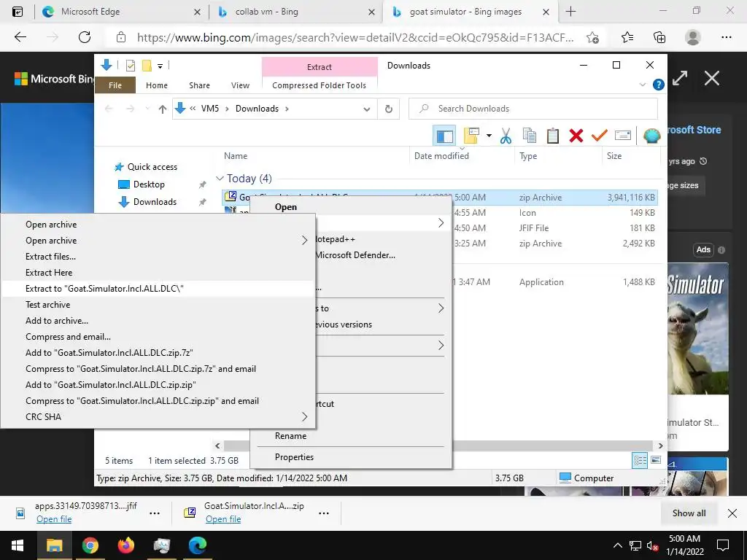
Task: Click Show all downloads button
Action: (689, 513)
